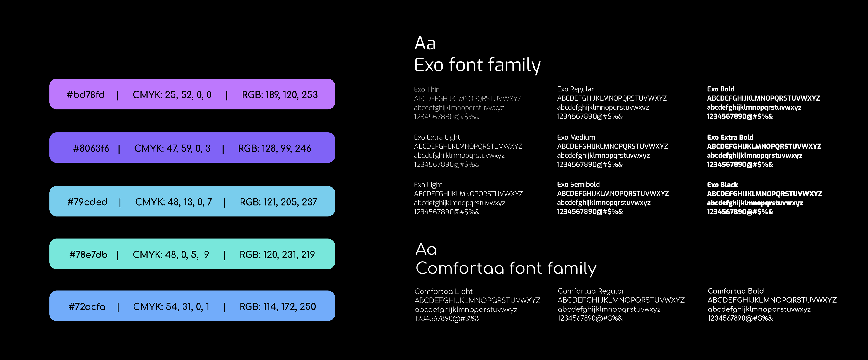Click the 'CMYK: 48, 0, 5, 9' text
Screen dimensions: 868x360
(x=171, y=255)
